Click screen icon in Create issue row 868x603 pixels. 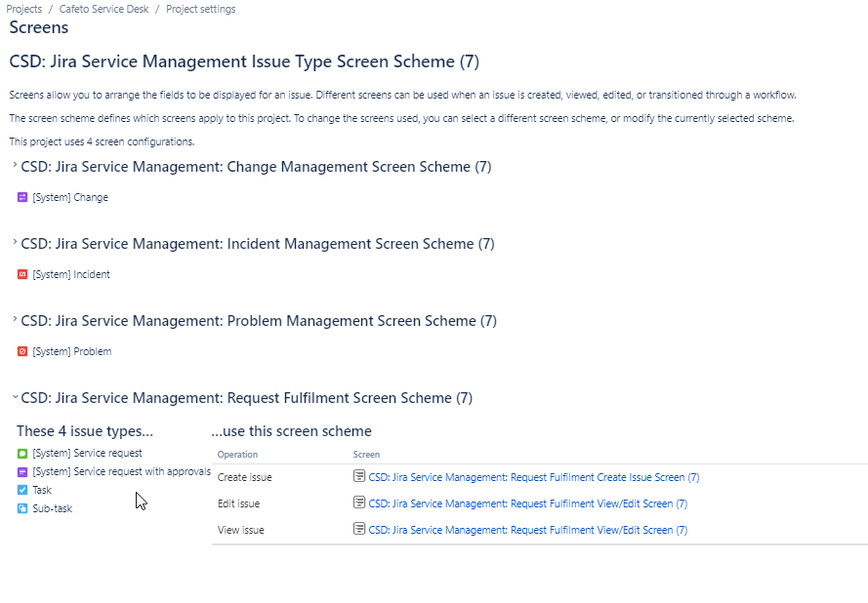[x=359, y=476]
